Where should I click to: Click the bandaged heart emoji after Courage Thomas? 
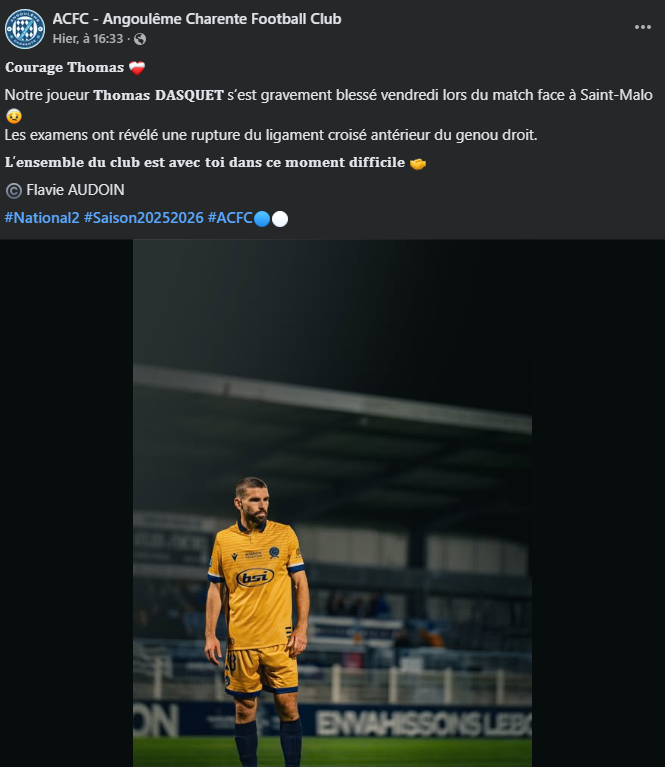(x=137, y=68)
